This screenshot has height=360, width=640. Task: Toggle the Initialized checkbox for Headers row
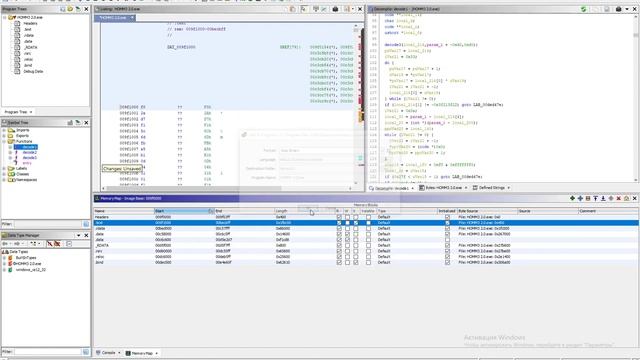pos(447,217)
